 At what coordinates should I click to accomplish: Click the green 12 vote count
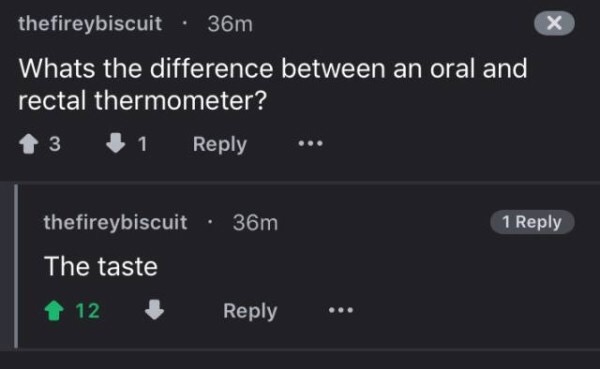pyautogui.click(x=88, y=310)
